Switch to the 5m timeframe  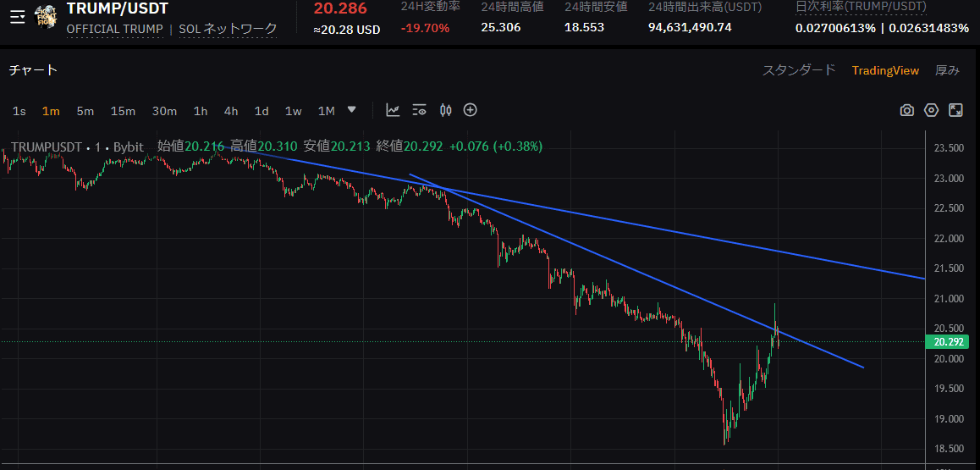pos(85,111)
